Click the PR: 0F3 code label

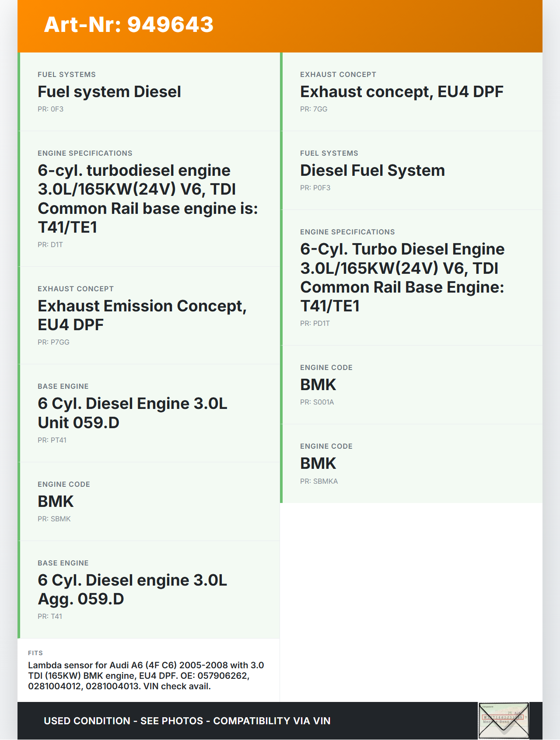coord(50,109)
